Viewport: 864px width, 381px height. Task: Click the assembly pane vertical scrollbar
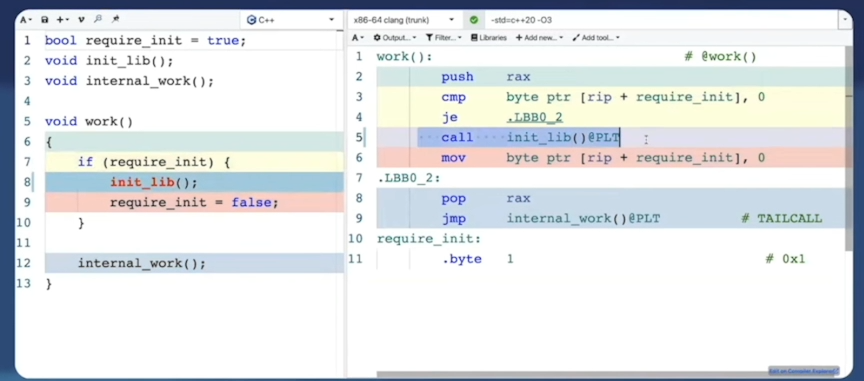849,149
